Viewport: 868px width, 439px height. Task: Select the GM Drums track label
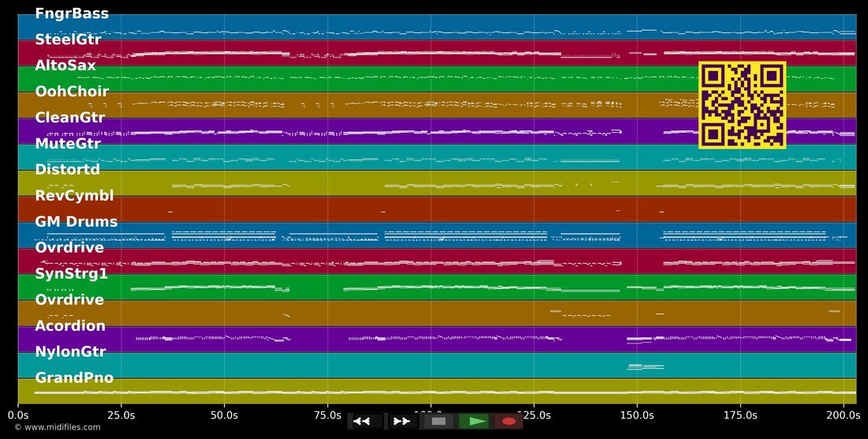(x=77, y=221)
